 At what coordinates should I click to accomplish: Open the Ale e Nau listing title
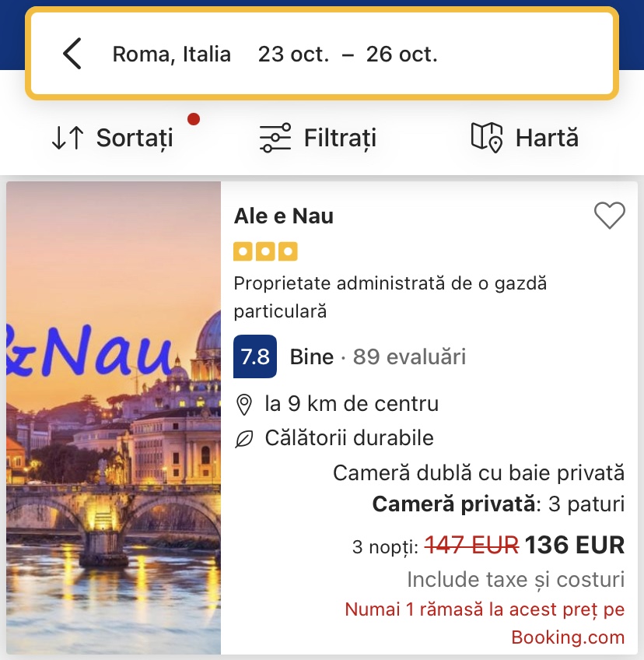pos(284,216)
